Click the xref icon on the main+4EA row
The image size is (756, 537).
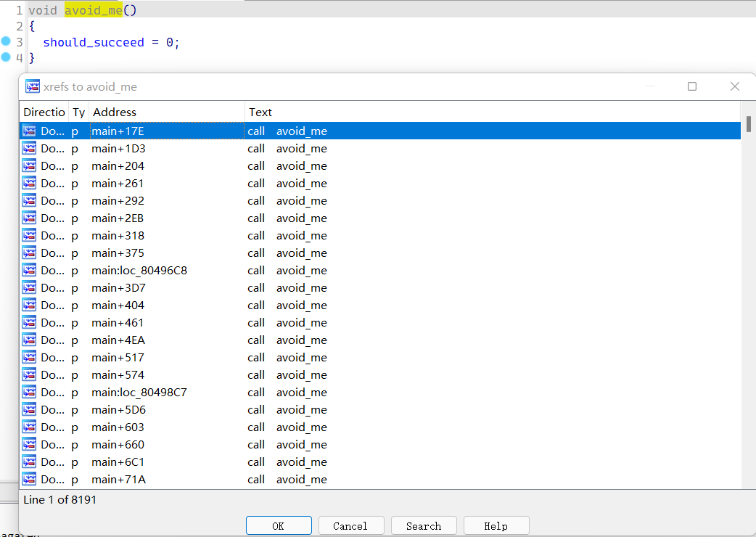pos(30,340)
